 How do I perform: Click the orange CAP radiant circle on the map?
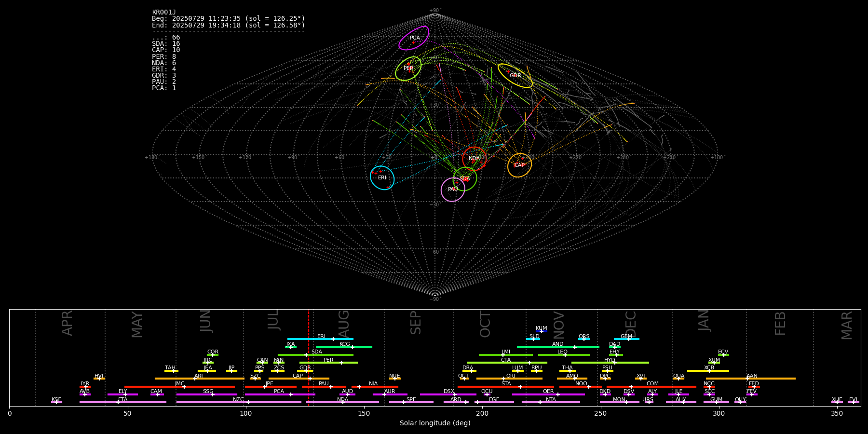point(519,165)
